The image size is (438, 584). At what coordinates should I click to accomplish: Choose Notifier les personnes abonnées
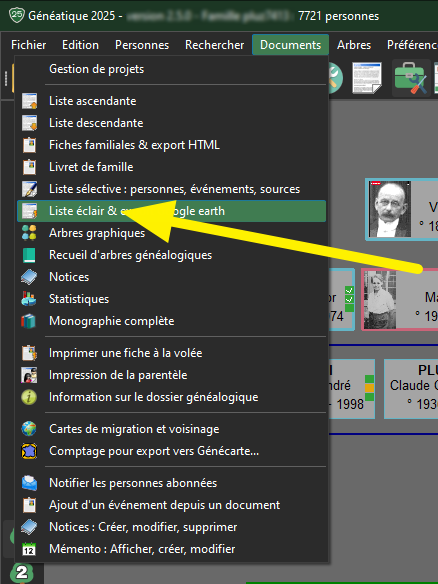tap(133, 483)
